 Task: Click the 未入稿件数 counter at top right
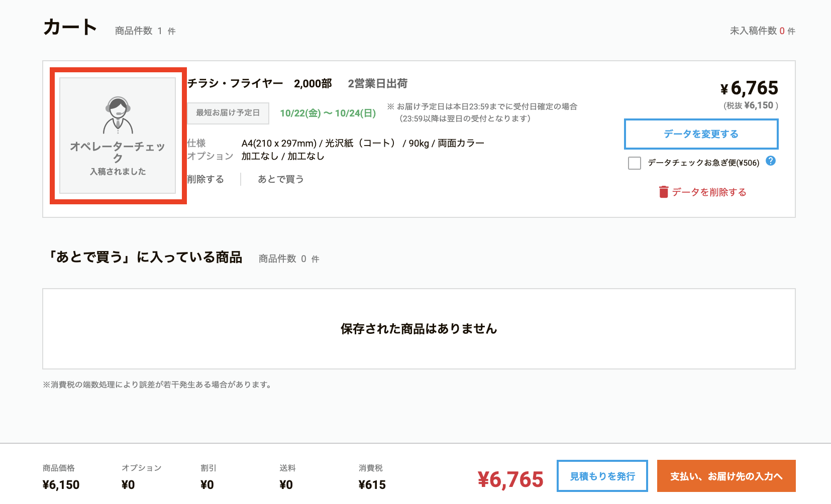click(762, 31)
